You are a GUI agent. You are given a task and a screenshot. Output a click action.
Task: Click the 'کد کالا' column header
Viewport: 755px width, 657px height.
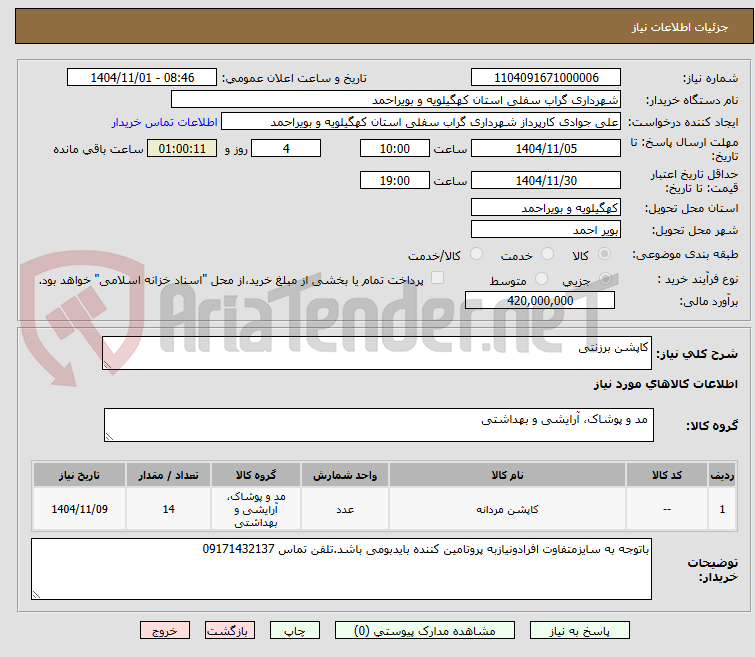[667, 475]
